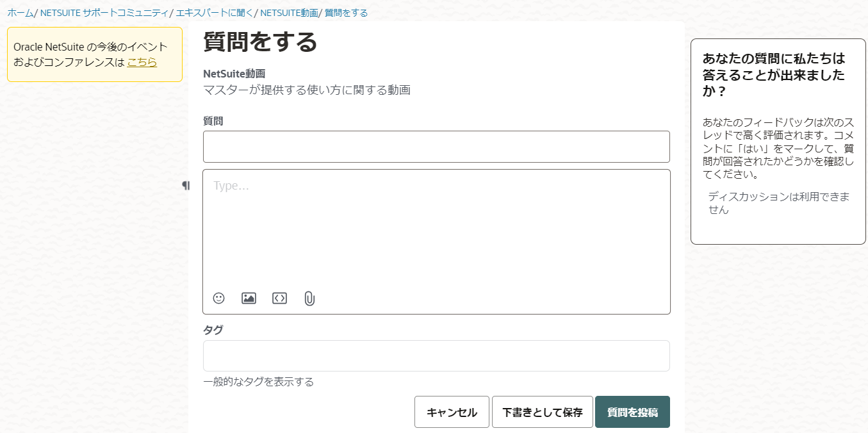
Task: Submit with the 質問を投稿 button
Action: (x=632, y=412)
